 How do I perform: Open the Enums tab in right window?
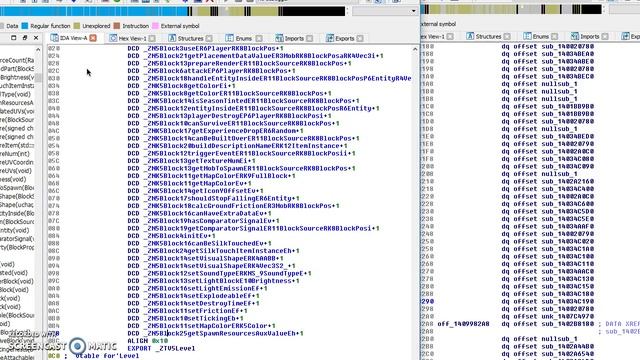coord(540,37)
